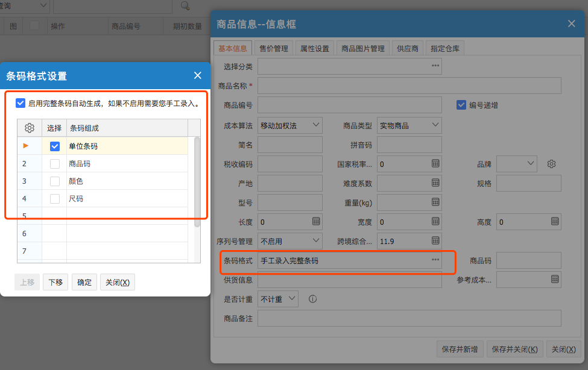Click the magnifier search icon
Image resolution: width=588 pixels, height=370 pixels.
[185, 6]
